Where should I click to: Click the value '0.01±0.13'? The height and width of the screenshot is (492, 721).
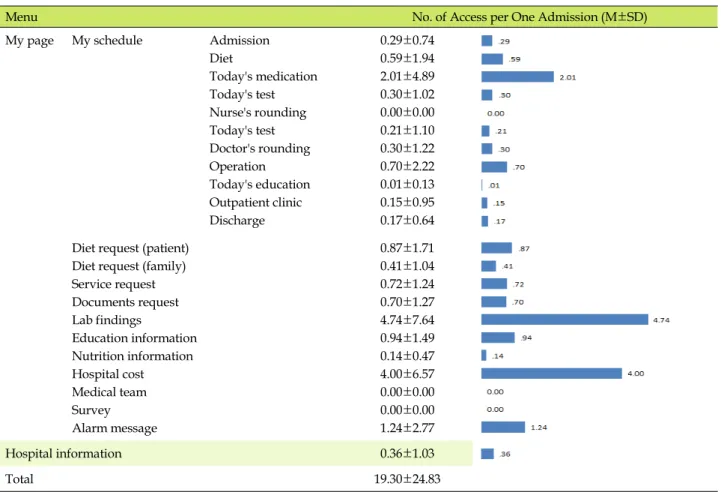[407, 184]
